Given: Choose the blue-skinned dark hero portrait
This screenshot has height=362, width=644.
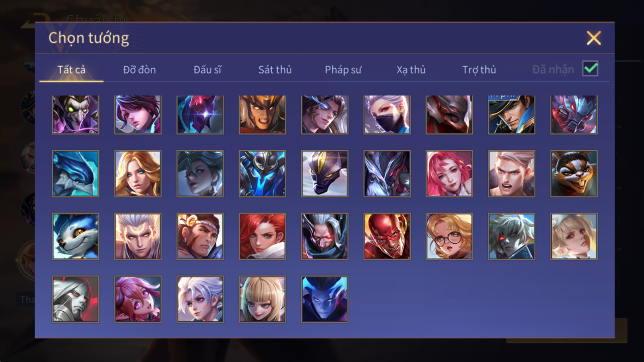Looking at the screenshot, I should (x=325, y=299).
